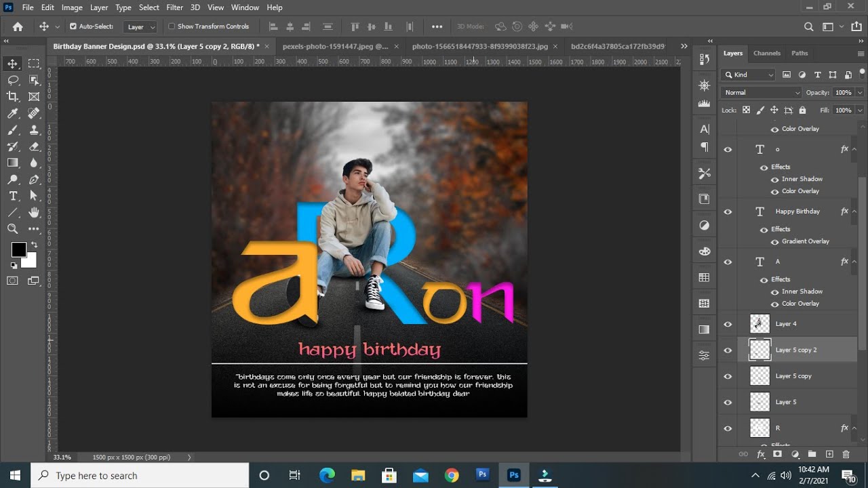Image resolution: width=868 pixels, height=488 pixels.
Task: Switch to pexels-photo-1591447.jpeg document tab
Action: point(335,46)
